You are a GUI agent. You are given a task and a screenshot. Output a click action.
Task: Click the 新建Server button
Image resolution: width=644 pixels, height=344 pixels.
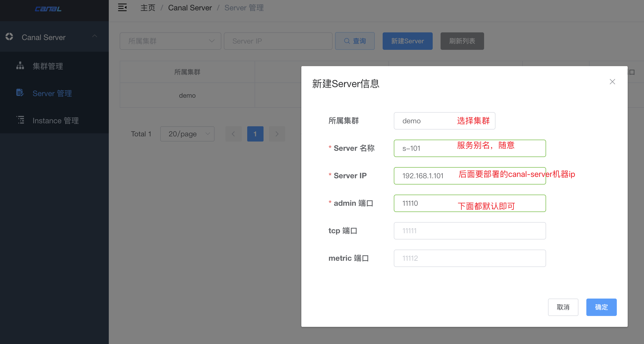coord(408,41)
